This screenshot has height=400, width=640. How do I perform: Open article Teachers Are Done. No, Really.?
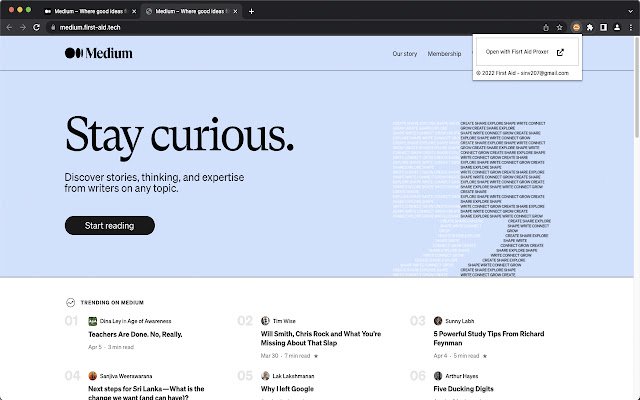point(135,334)
